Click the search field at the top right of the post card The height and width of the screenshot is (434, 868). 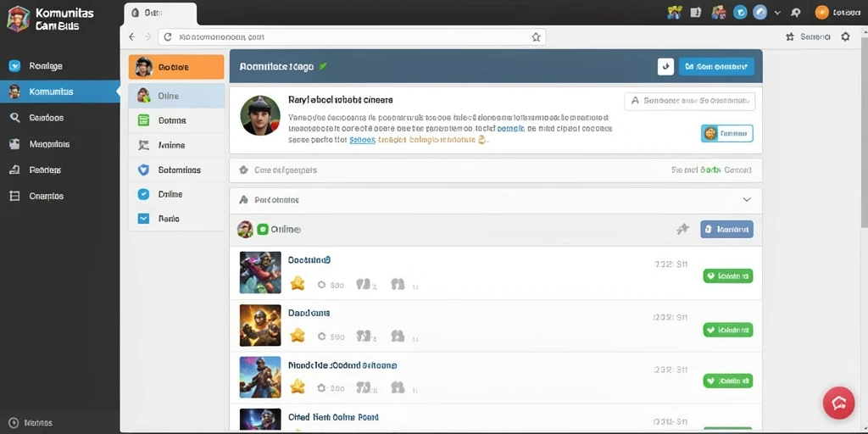click(x=690, y=102)
